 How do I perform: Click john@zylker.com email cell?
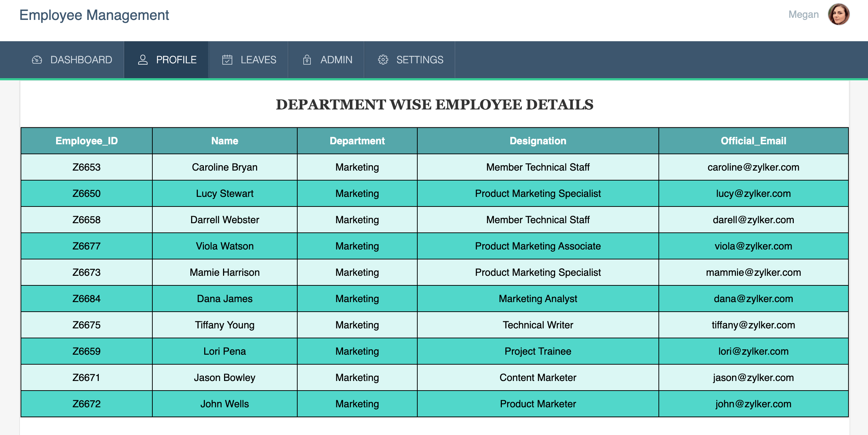(x=753, y=404)
